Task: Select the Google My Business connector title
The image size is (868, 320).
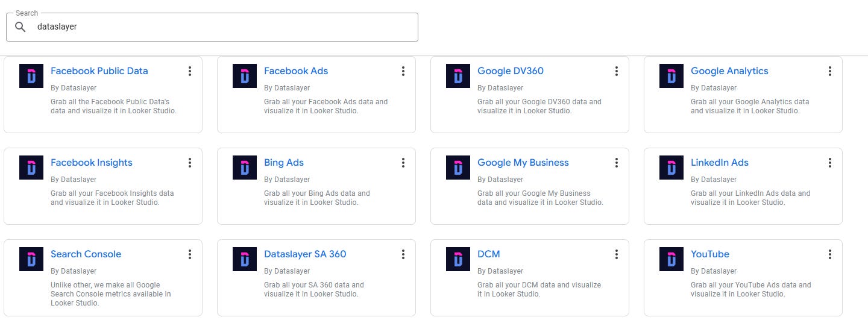Action: pyautogui.click(x=523, y=163)
